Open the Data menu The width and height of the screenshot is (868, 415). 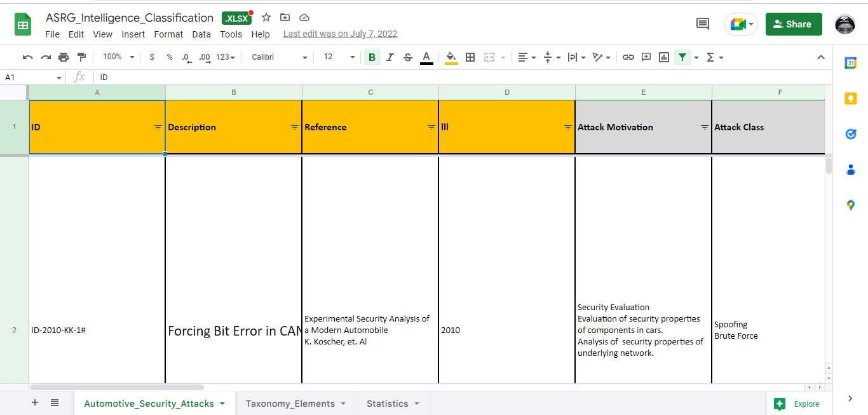pyautogui.click(x=201, y=34)
